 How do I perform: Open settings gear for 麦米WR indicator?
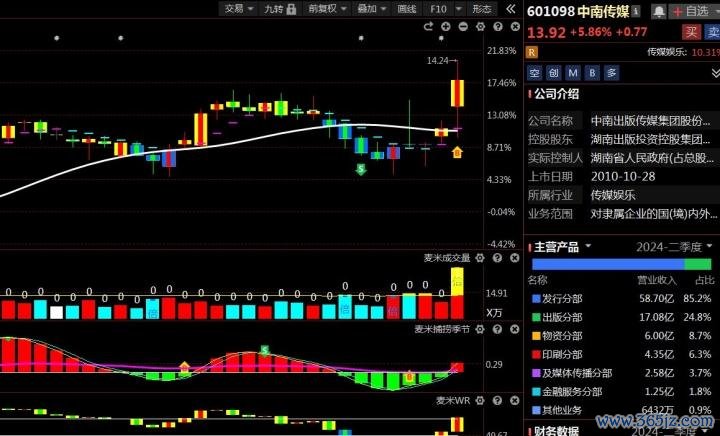point(480,401)
